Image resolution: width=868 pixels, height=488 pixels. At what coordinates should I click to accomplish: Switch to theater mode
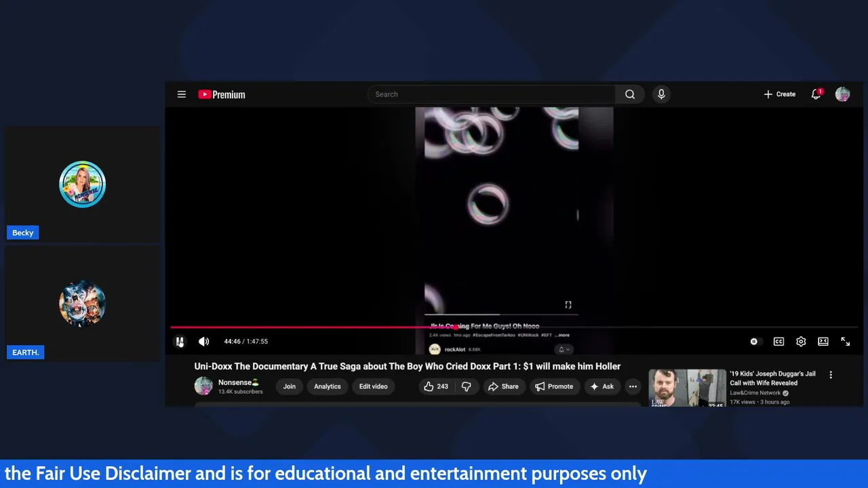click(x=823, y=342)
